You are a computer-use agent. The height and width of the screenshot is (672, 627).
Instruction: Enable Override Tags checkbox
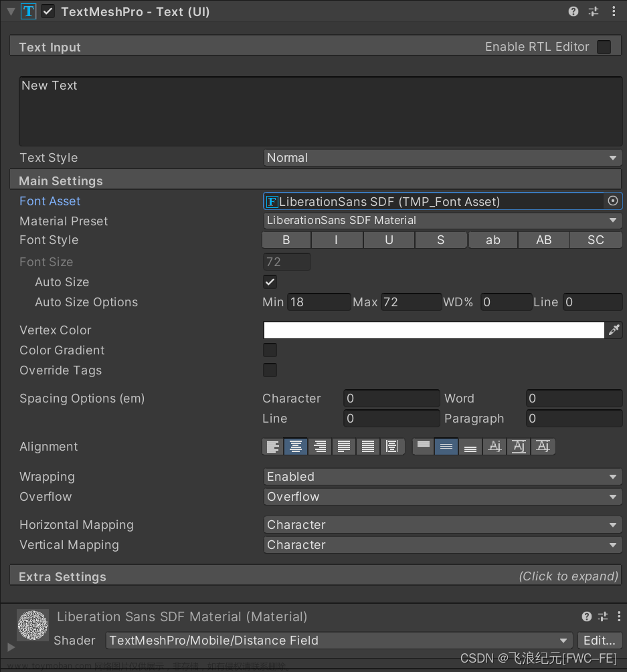[270, 370]
